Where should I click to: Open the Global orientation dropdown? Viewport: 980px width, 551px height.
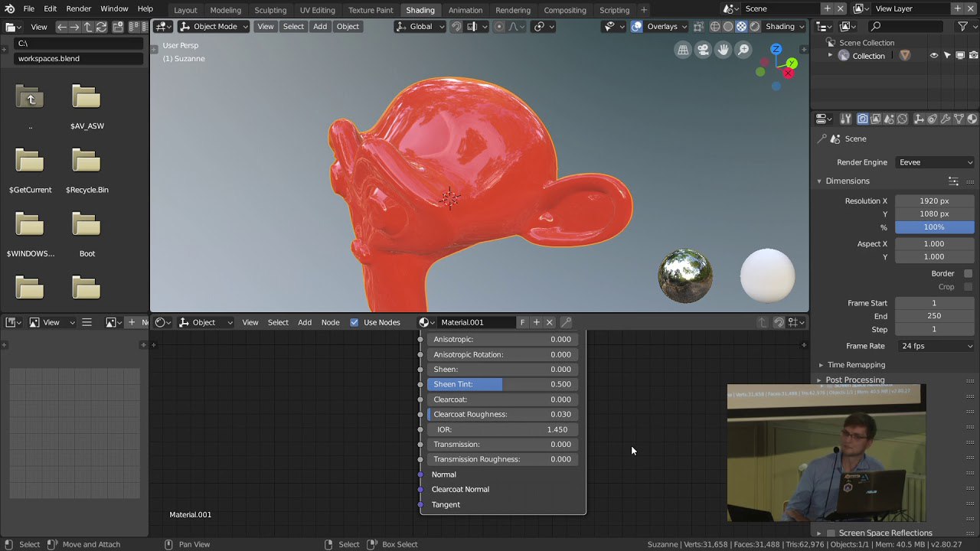(x=420, y=26)
